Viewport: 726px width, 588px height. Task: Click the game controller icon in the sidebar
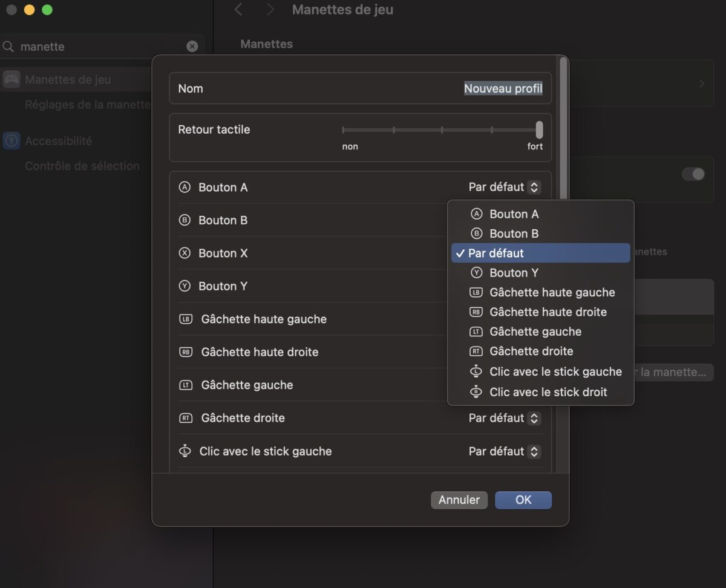click(x=11, y=79)
